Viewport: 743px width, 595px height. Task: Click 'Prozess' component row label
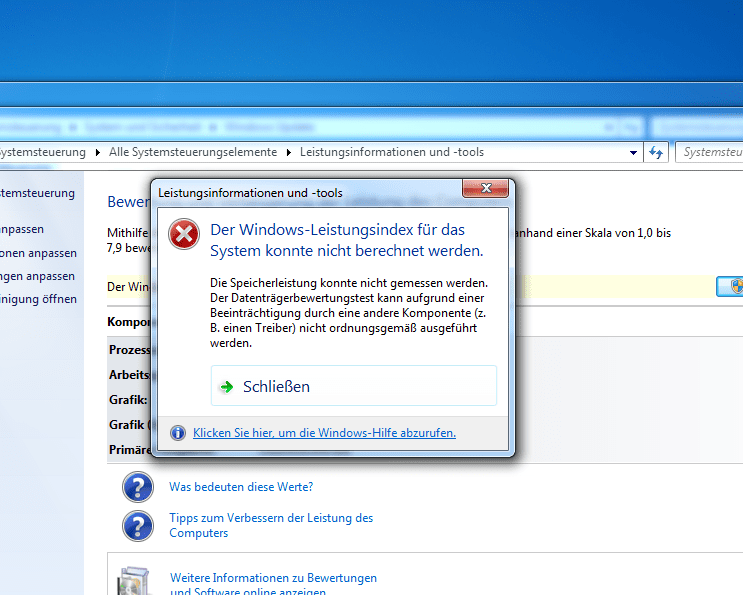[130, 350]
